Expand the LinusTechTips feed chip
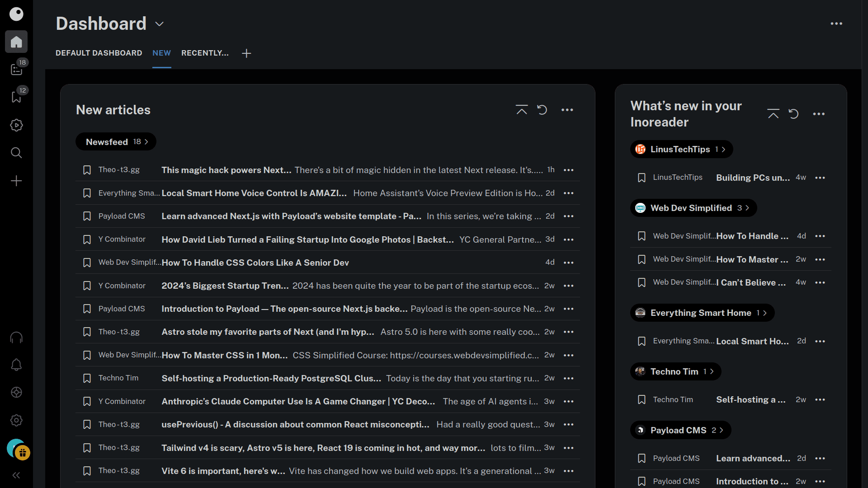Viewport: 868px width, 488px height. pyautogui.click(x=681, y=149)
